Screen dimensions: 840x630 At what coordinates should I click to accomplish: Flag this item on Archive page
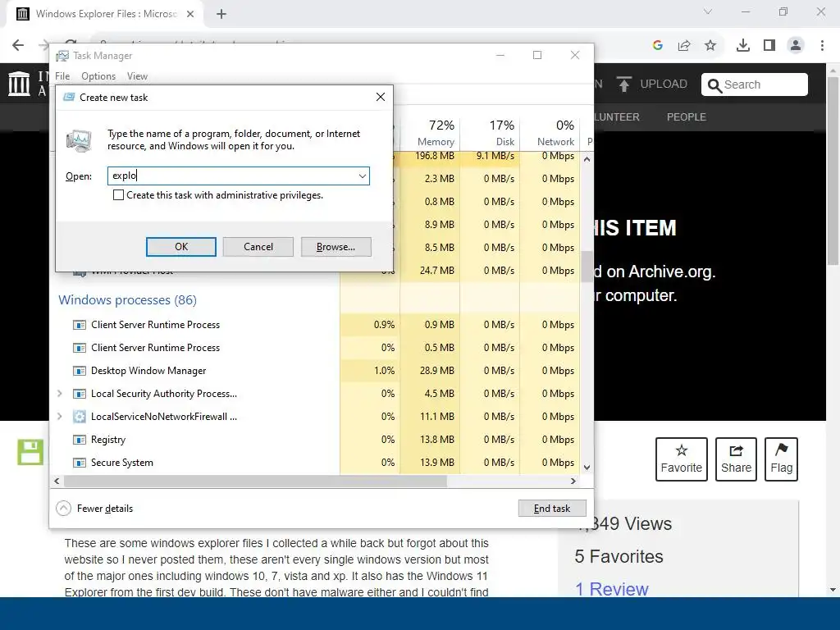coord(781,459)
